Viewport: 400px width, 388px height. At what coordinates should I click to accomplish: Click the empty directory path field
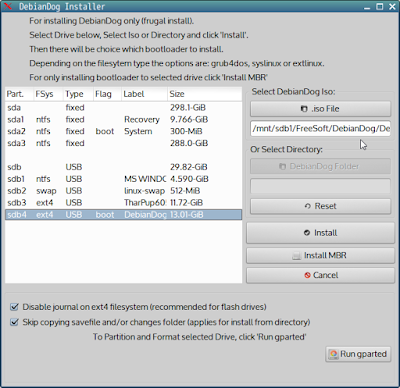coord(320,186)
